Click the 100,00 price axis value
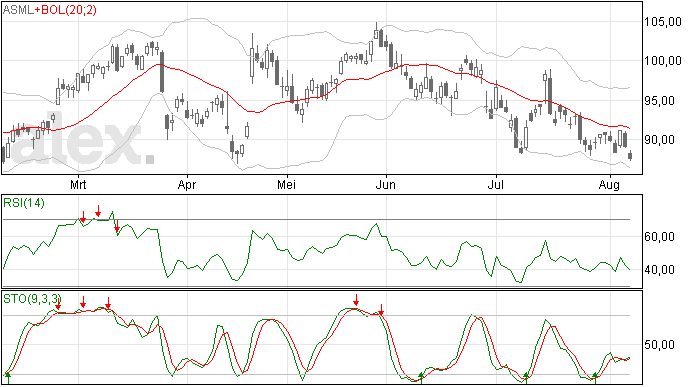Image resolution: width=690 pixels, height=387 pixels. [x=663, y=61]
